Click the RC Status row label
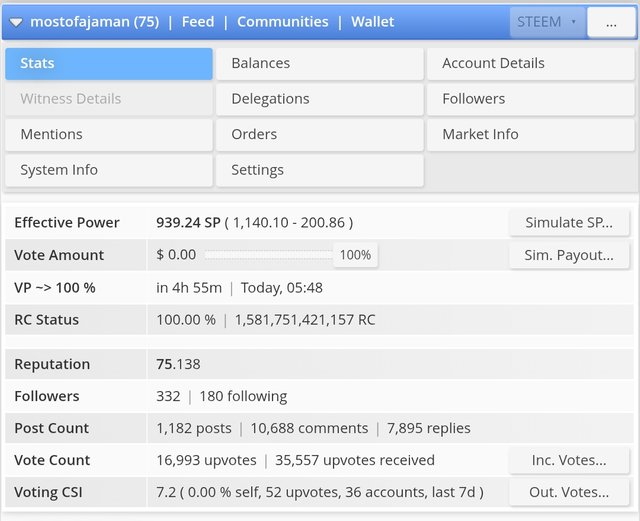 47,320
